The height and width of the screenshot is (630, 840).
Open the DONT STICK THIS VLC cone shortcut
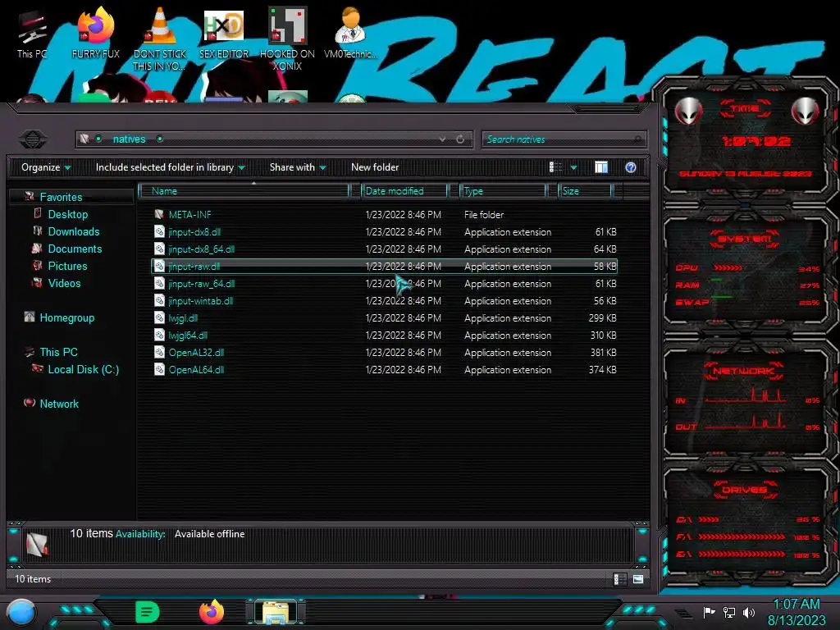pyautogui.click(x=160, y=39)
